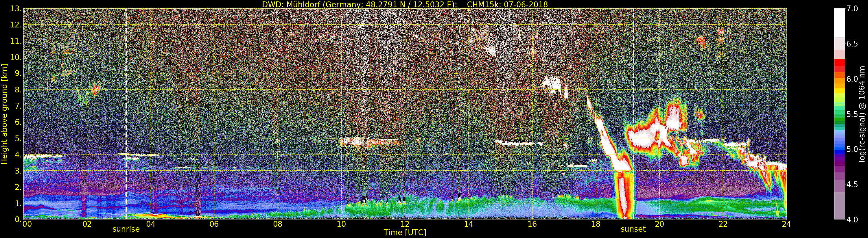
Task: Click the white dashed sunrise marker line
Action: coord(126,114)
